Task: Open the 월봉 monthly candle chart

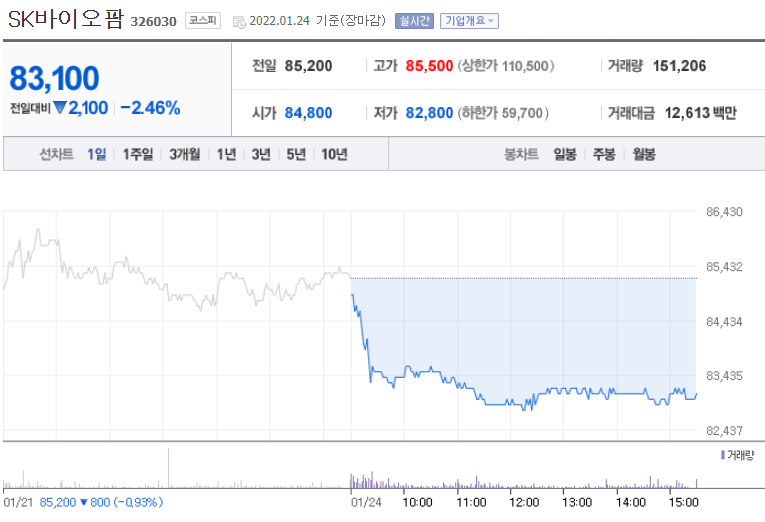Action: click(x=644, y=154)
